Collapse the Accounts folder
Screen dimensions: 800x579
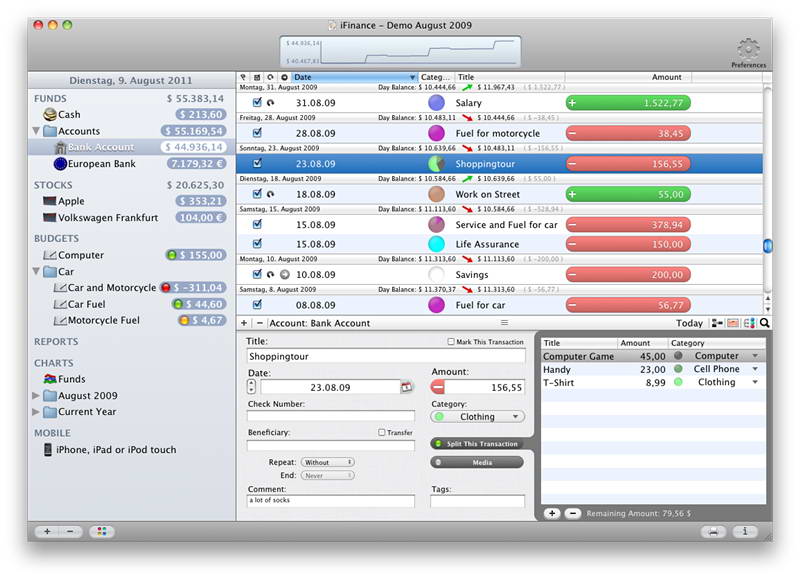tap(36, 131)
